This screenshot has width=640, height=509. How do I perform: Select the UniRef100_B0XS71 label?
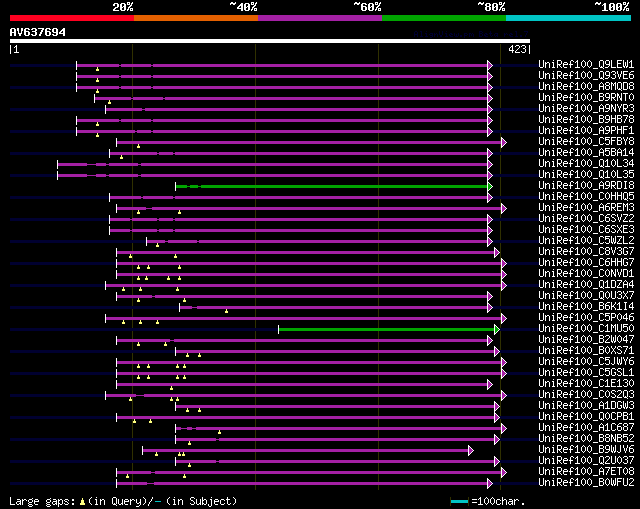586,351
